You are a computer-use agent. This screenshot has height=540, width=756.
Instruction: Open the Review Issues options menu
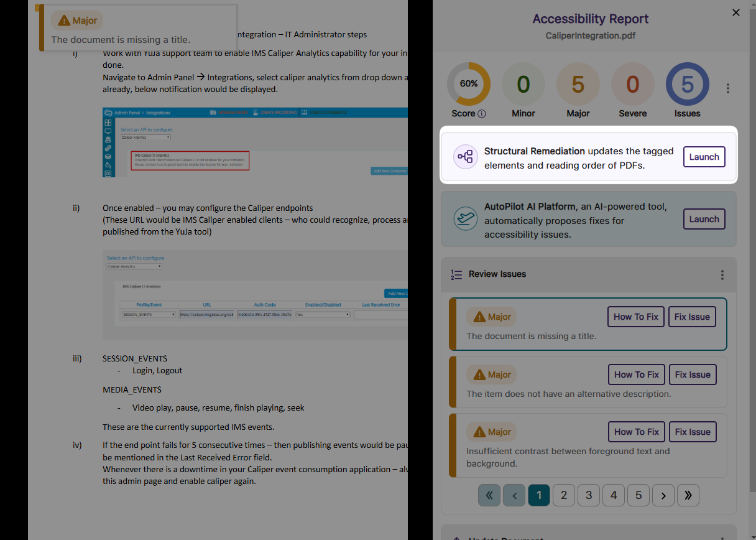click(722, 274)
